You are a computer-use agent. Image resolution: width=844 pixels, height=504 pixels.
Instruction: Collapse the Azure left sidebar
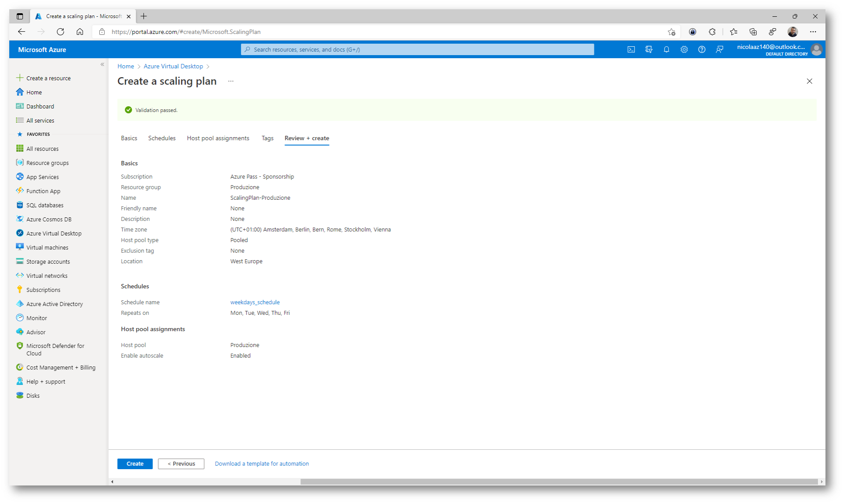[102, 64]
